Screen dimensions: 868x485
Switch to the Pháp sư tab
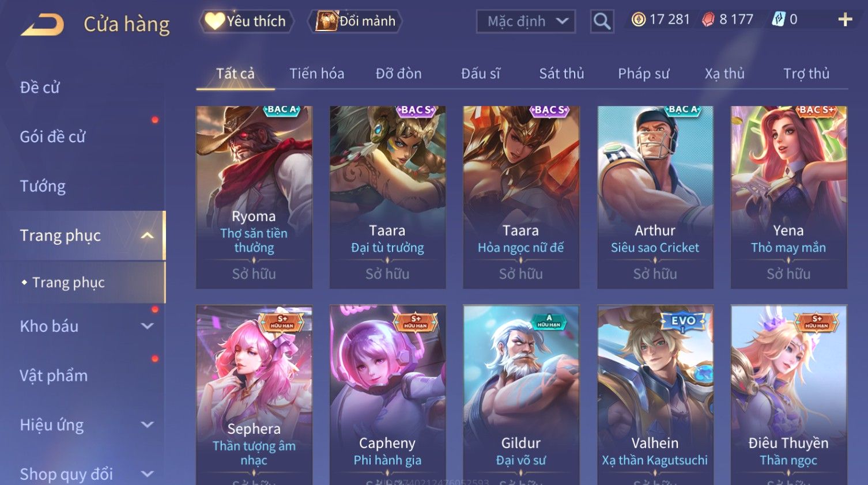point(643,74)
